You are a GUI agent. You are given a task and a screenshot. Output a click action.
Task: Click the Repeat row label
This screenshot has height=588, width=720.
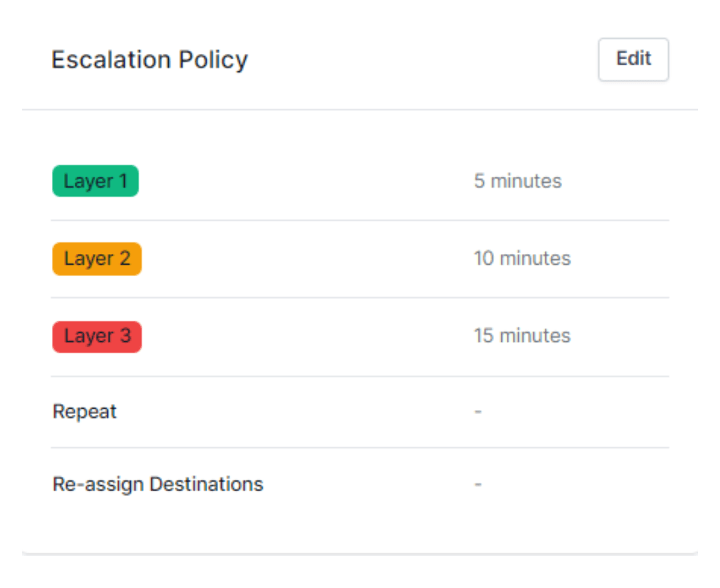[84, 411]
